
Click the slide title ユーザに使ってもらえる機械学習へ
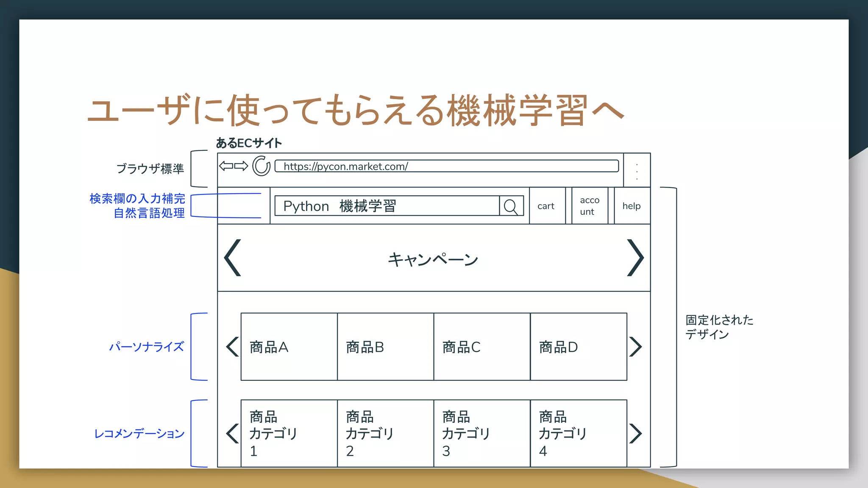[355, 110]
